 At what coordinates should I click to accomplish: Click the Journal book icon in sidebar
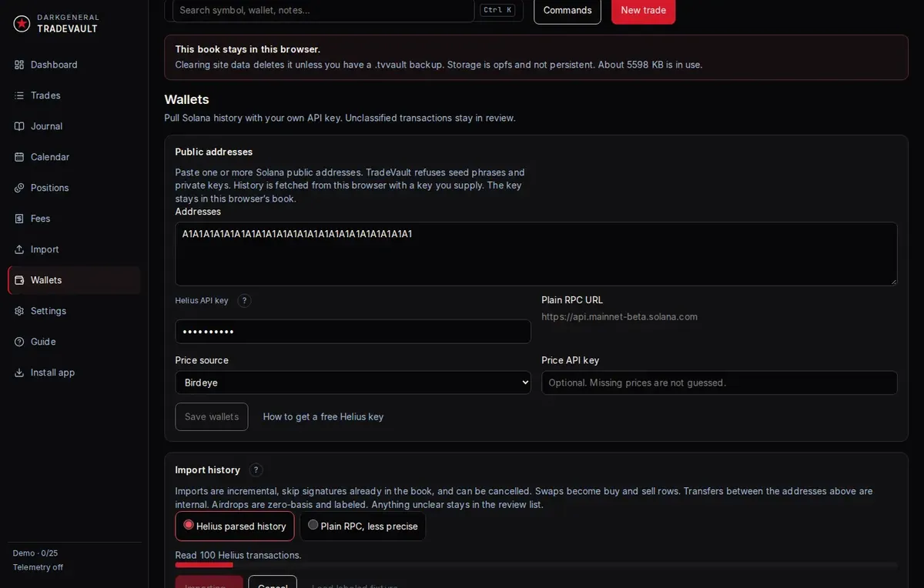[x=19, y=126]
